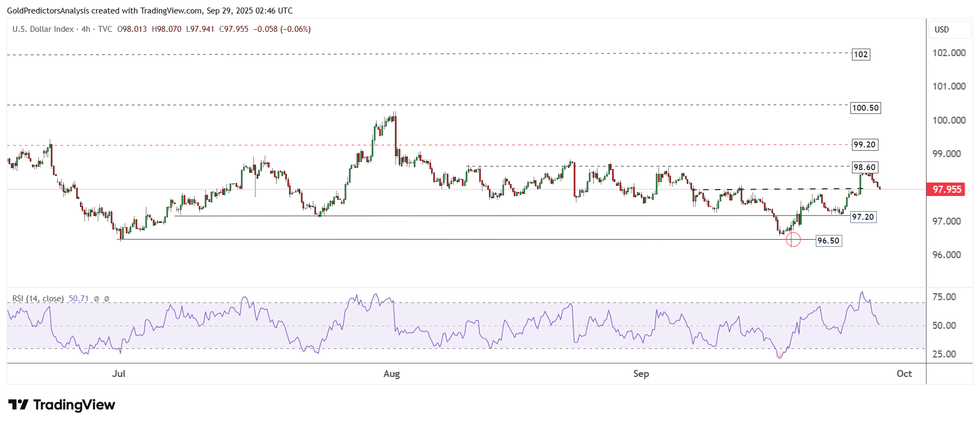The width and height of the screenshot is (980, 425).
Task: Click the 102 level label box
Action: pyautogui.click(x=861, y=55)
